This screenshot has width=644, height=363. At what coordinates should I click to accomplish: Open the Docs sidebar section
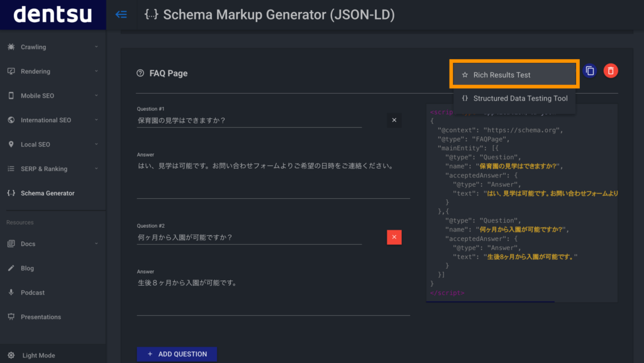[x=53, y=243]
